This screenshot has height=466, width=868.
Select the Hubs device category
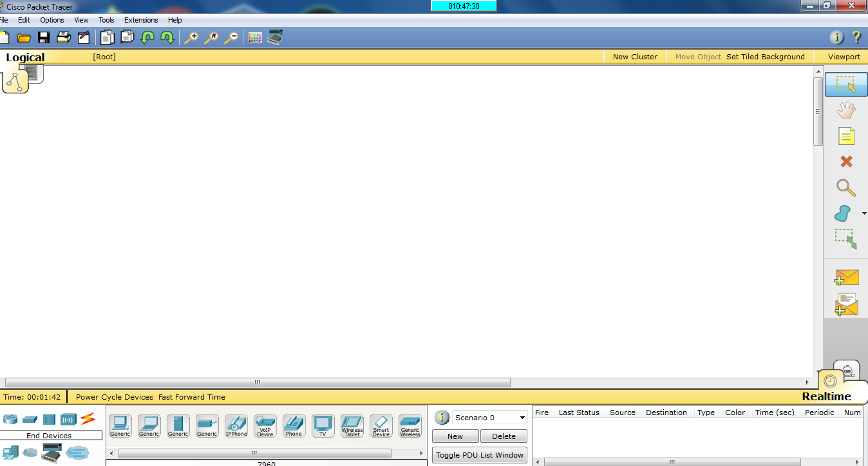49,419
